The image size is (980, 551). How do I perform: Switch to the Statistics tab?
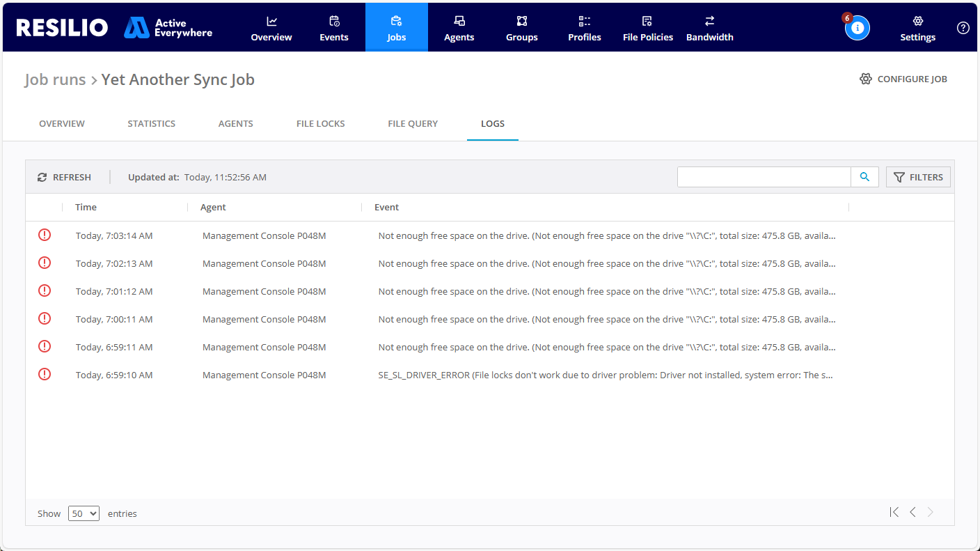[x=151, y=123]
